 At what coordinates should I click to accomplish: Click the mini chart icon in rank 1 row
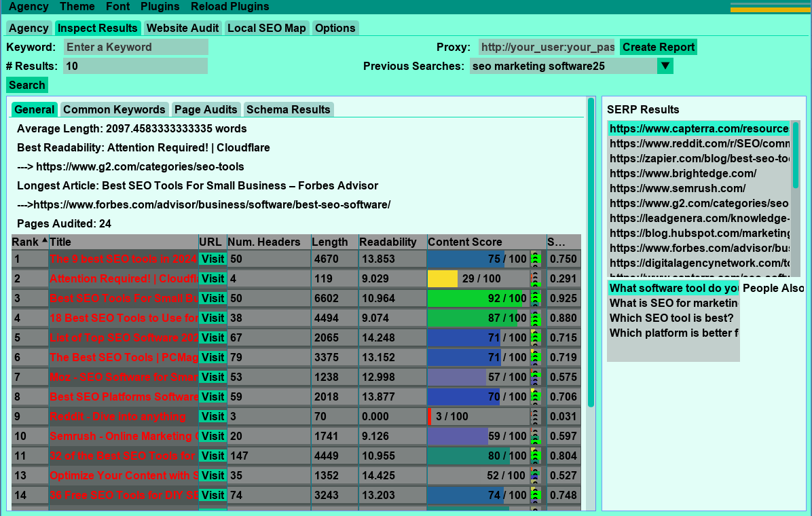point(536,259)
